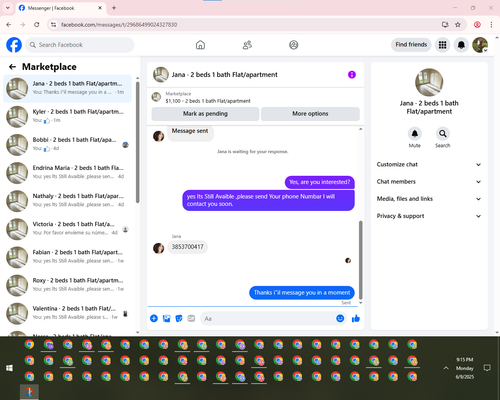Screen dimensions: 500x400
Task: Expand Media, files and links section
Action: tap(429, 199)
